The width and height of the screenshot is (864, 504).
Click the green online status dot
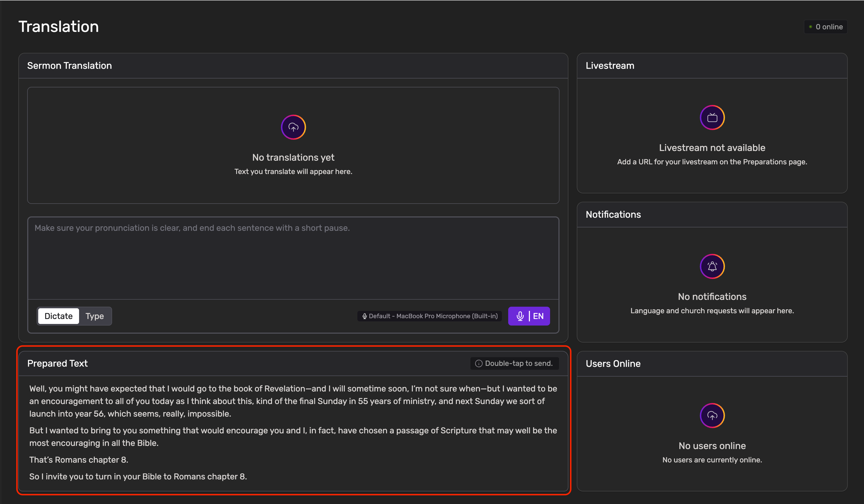tap(811, 27)
